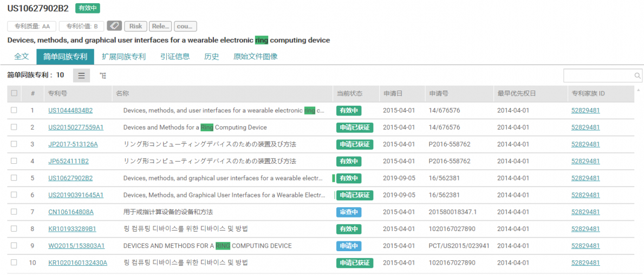Open patent link JP6524111B2
644x275 pixels.
[68, 161]
